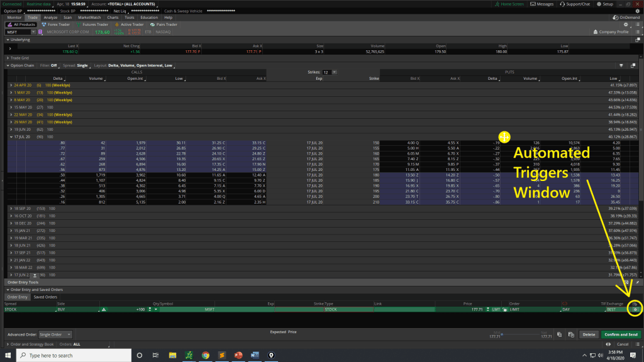The height and width of the screenshot is (362, 644).
Task: Select the Active Trader sub-tab
Action: tap(129, 25)
